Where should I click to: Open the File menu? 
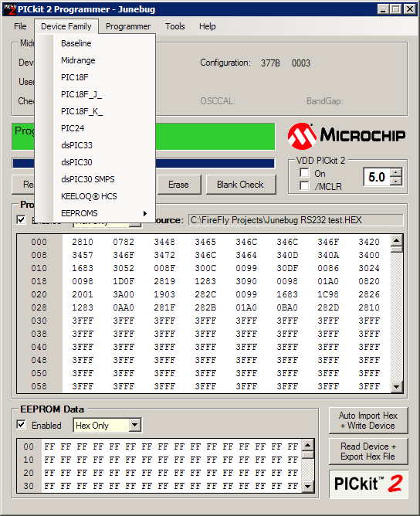coord(20,26)
